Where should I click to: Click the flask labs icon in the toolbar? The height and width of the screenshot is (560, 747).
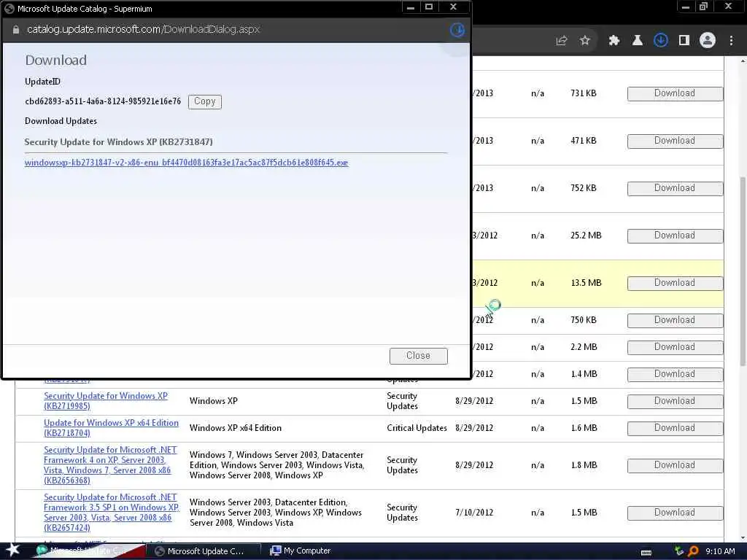pyautogui.click(x=637, y=41)
